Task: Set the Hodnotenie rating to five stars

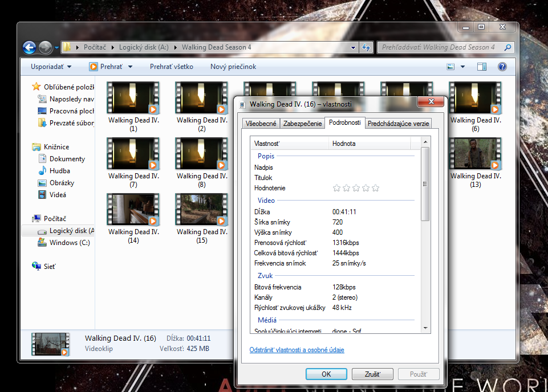Action: 375,188
